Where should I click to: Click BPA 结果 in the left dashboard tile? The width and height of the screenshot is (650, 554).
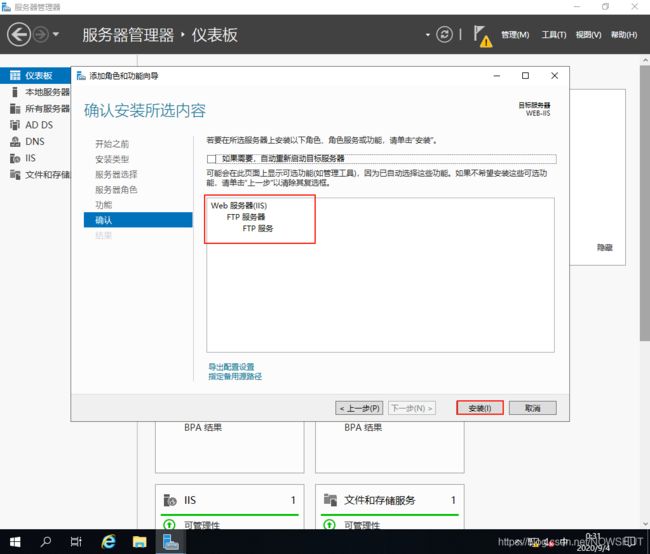pyautogui.click(x=203, y=428)
